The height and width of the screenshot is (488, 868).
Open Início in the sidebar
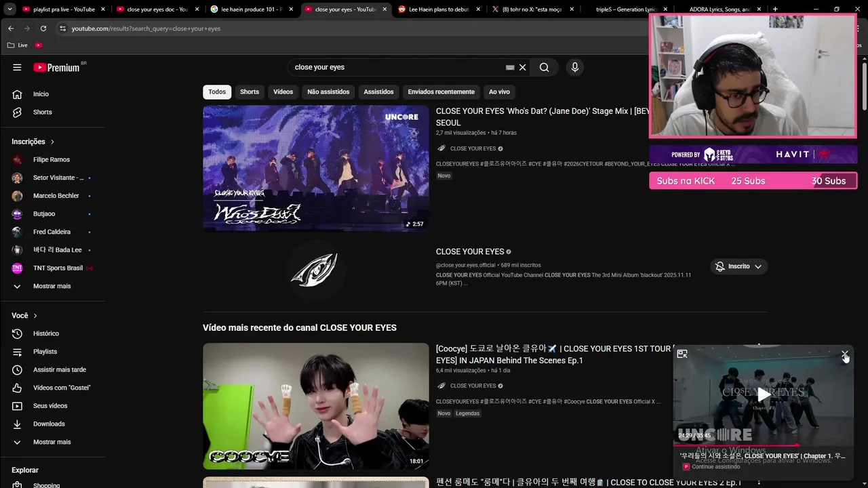(x=52, y=94)
